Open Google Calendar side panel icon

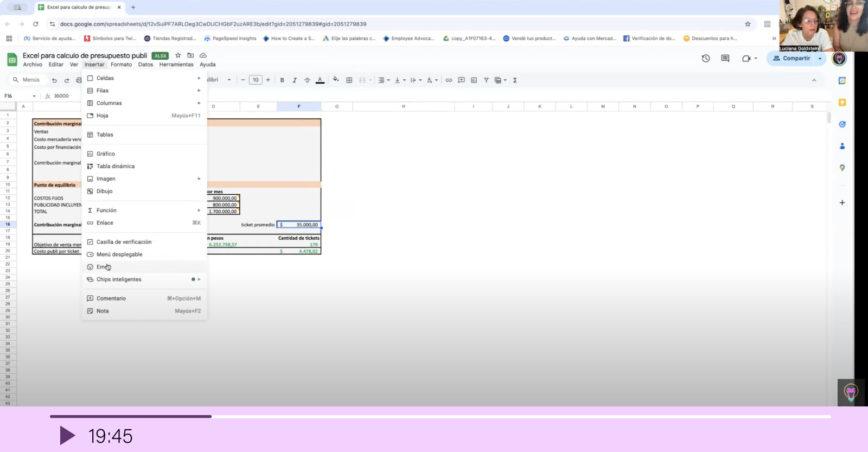coord(842,81)
